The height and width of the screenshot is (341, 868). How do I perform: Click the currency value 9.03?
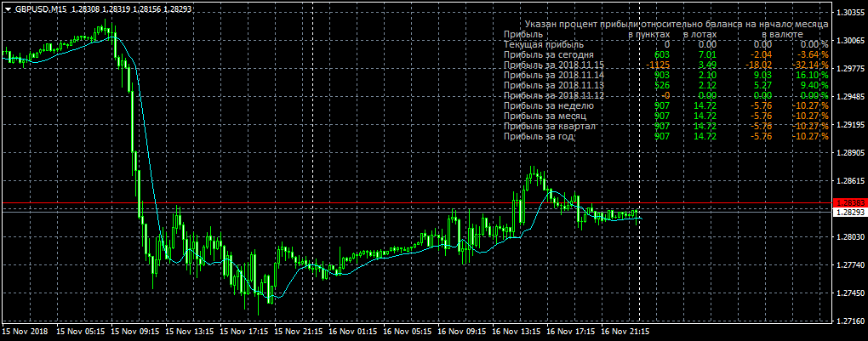click(762, 75)
